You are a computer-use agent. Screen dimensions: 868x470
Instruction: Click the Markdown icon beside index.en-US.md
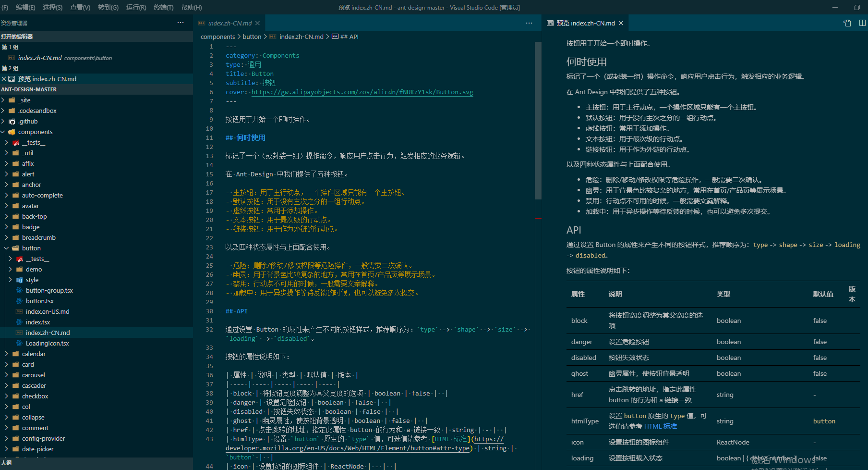(x=19, y=312)
